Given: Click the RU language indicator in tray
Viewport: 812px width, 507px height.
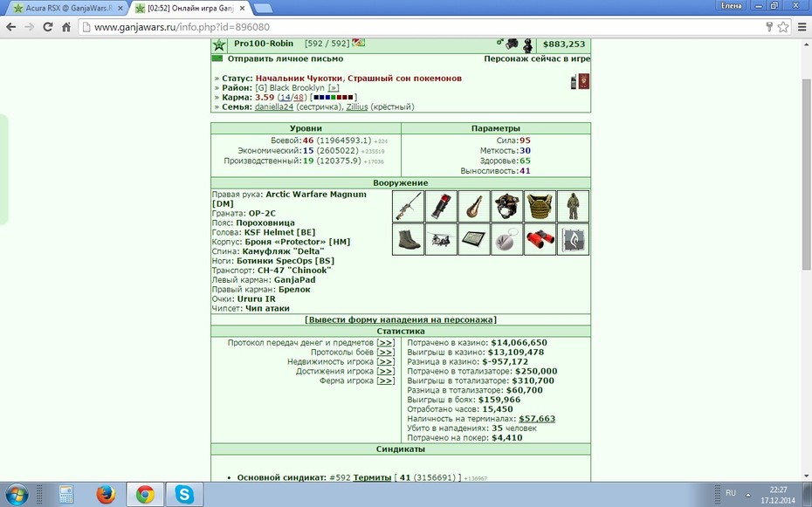Looking at the screenshot, I should click(731, 492).
